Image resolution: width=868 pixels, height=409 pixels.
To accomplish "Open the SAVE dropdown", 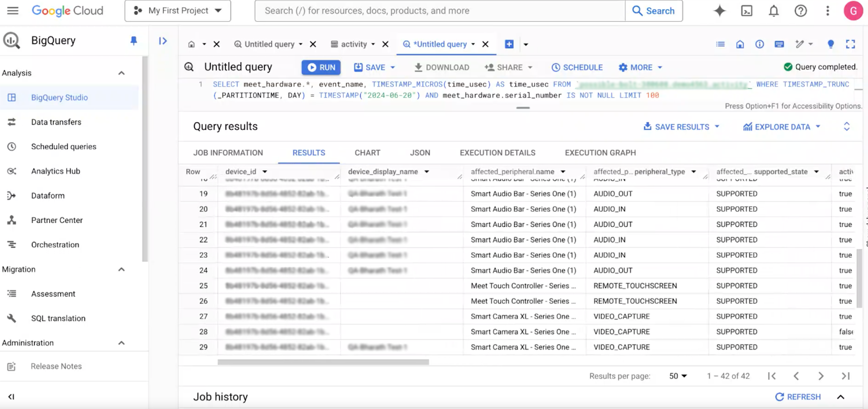I will click(x=374, y=67).
